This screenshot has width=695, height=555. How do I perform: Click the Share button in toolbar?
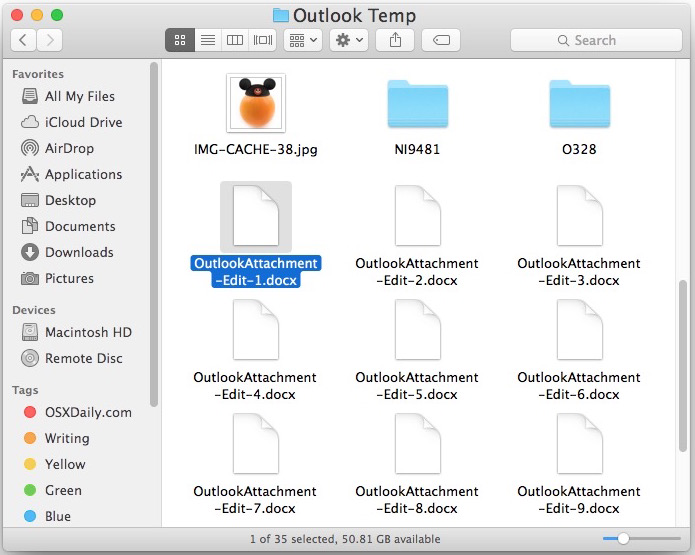pos(395,40)
